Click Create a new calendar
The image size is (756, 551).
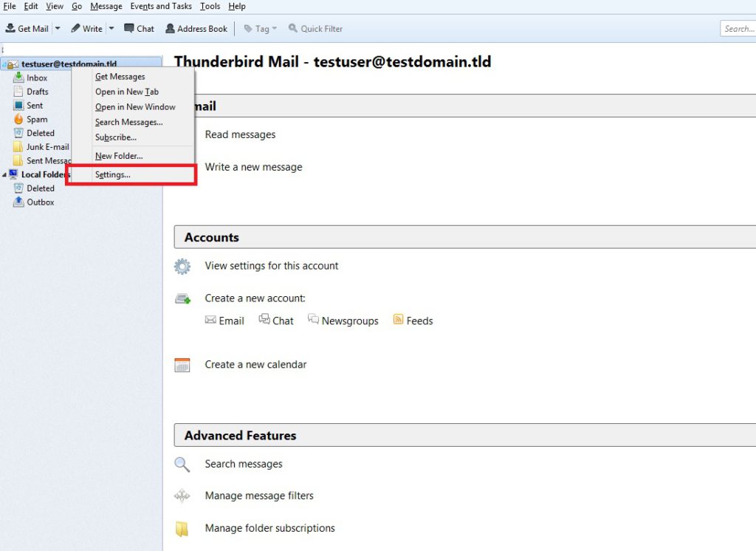tap(254, 364)
